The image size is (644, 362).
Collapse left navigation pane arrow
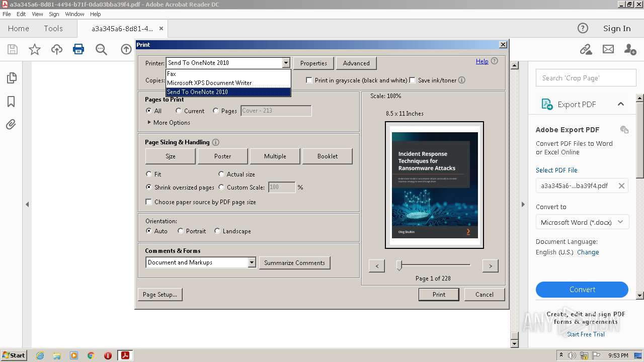(x=27, y=204)
